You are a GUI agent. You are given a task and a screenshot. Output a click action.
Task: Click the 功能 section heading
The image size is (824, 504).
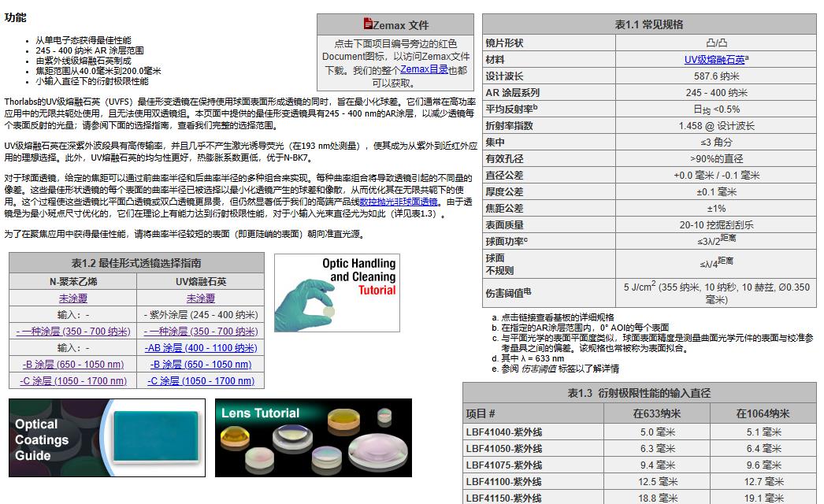pos(15,17)
